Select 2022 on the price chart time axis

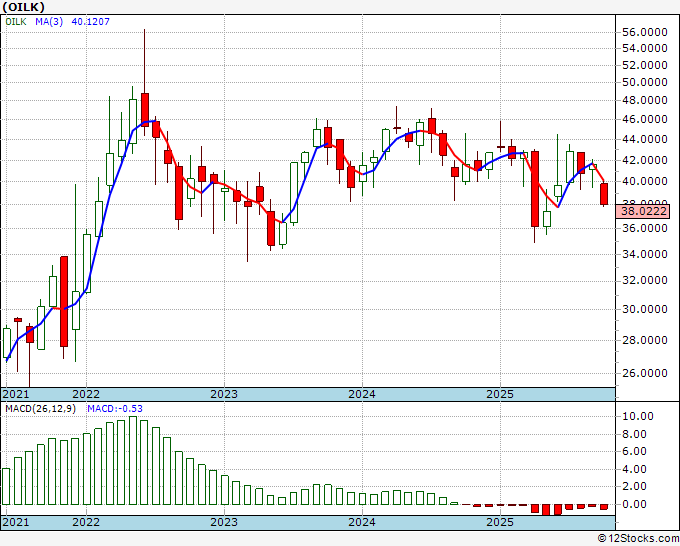pos(85,394)
